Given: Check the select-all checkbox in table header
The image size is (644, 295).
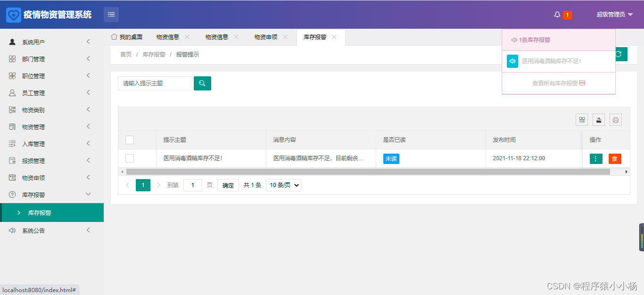Looking at the screenshot, I should tap(130, 140).
